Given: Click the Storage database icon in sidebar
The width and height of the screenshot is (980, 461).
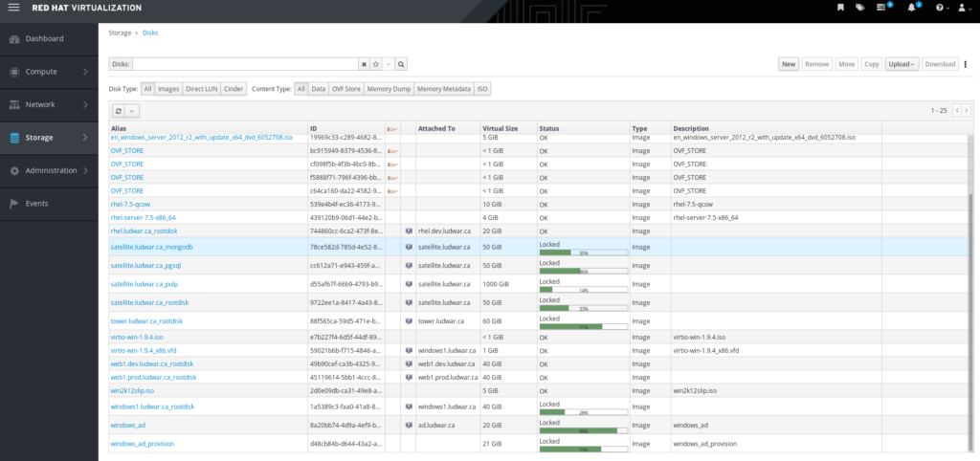Looking at the screenshot, I should [x=14, y=138].
